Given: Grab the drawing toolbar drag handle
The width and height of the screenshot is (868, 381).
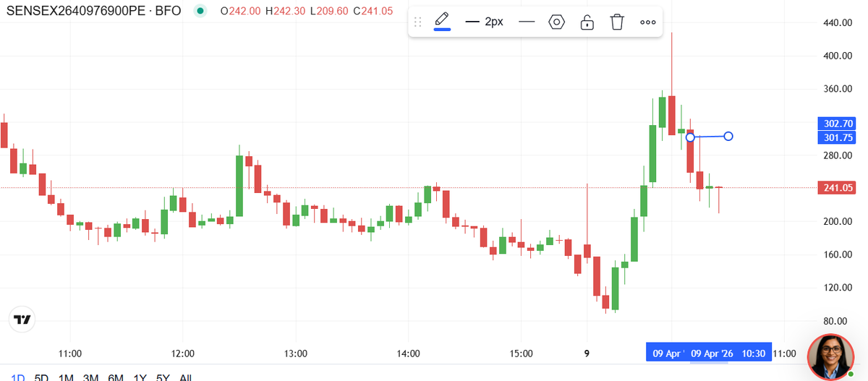Looking at the screenshot, I should 417,22.
